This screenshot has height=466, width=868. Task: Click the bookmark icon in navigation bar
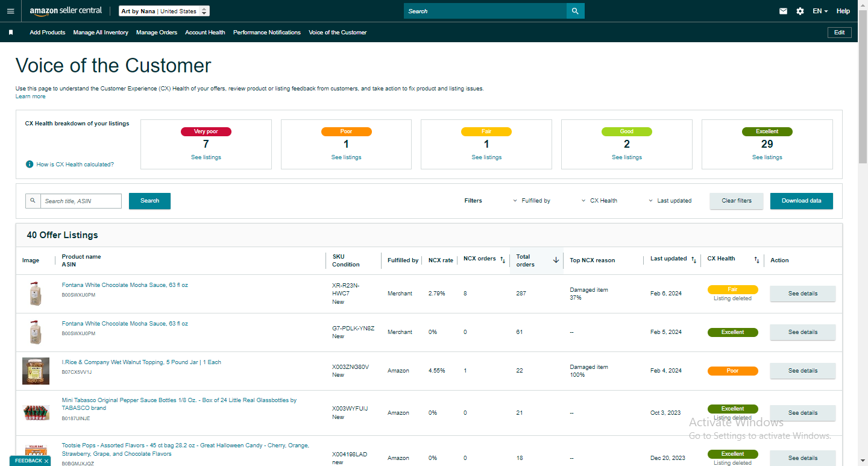tap(11, 33)
